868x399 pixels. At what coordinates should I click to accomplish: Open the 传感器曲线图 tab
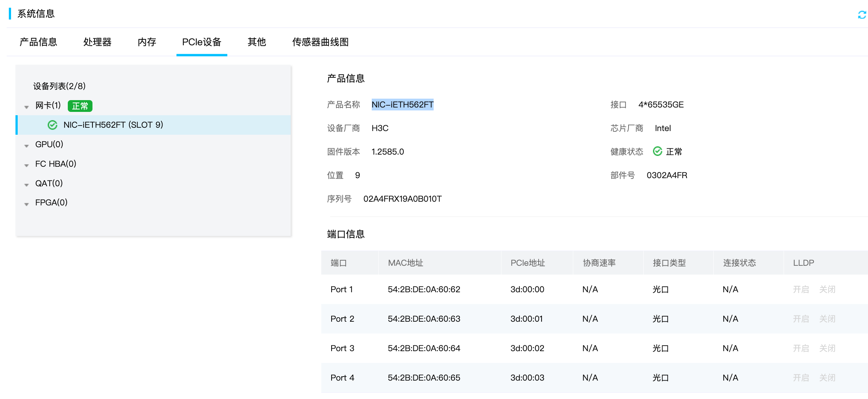coord(320,42)
